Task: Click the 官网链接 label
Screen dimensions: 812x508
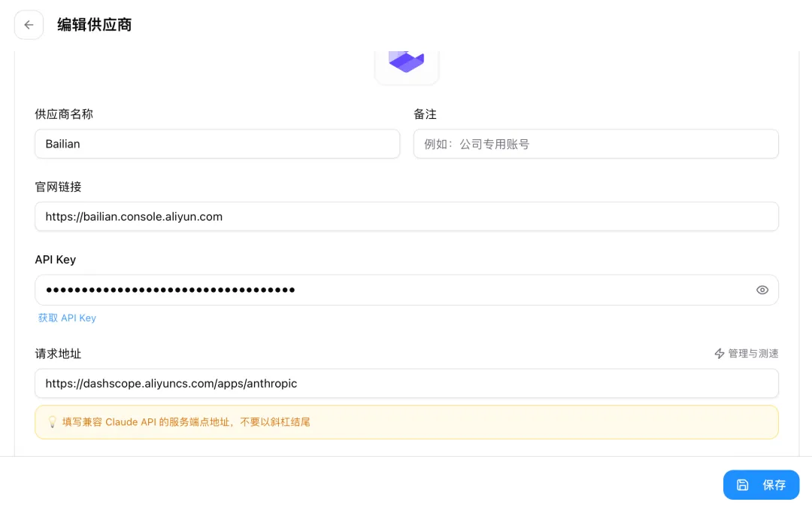Action: [x=58, y=187]
